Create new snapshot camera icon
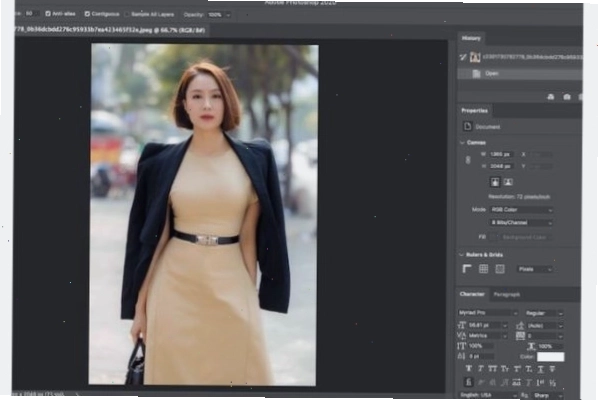598x401 pixels. tap(567, 97)
